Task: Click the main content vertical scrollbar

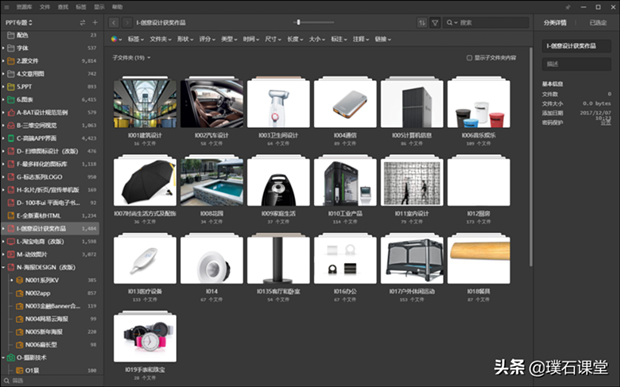Action: [531, 157]
